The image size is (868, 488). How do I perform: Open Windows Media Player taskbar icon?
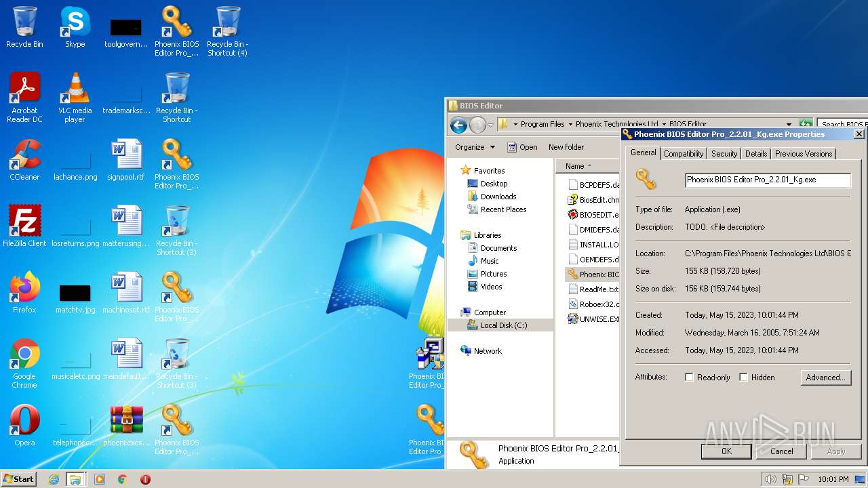[100, 479]
